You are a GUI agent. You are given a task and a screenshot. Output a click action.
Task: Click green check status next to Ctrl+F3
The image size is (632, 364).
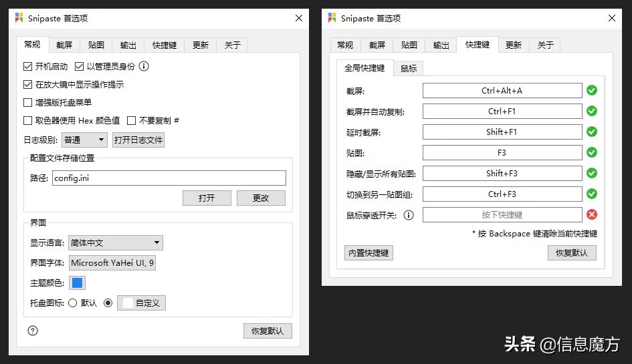(x=592, y=194)
